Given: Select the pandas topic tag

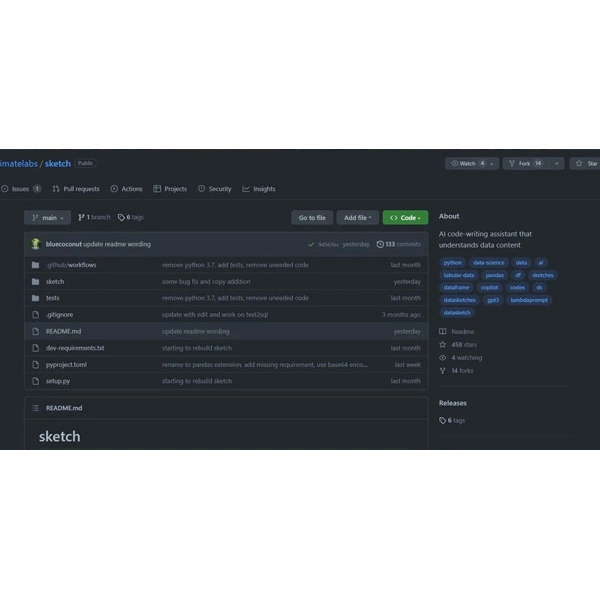Looking at the screenshot, I should click(x=494, y=275).
